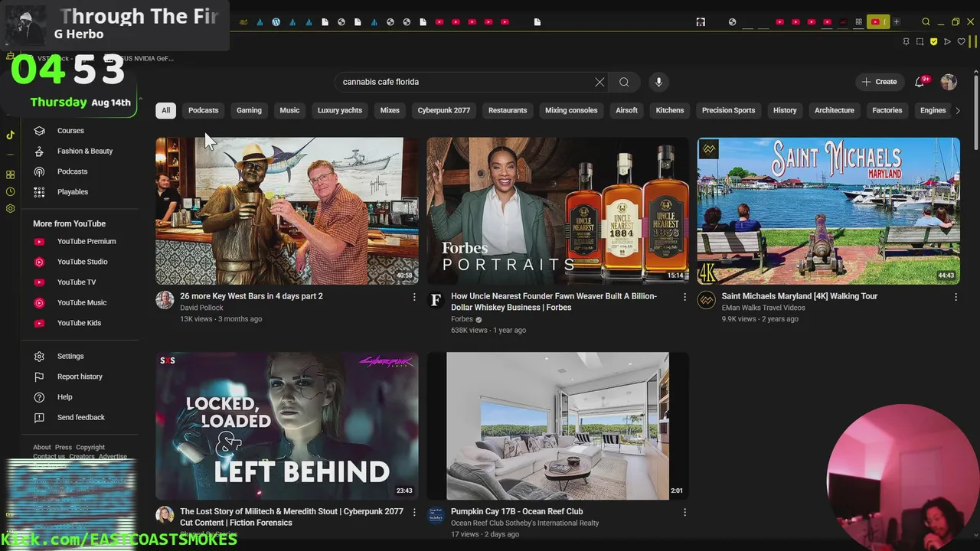
Task: Select the Restaurants filter chip
Action: click(x=508, y=110)
